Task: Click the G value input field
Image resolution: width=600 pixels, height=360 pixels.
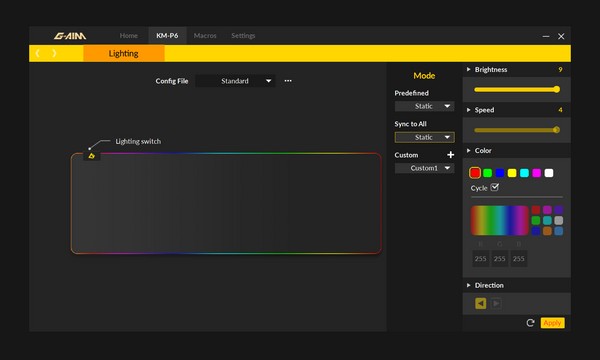Action: (x=499, y=259)
